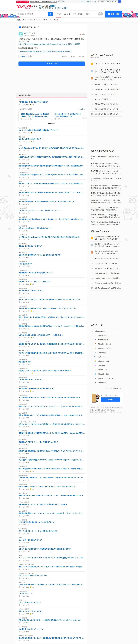Screen dimensions: 138x644
Task: Open ranking item これやってることやばくないっすか？
Action: [x=107, y=64]
